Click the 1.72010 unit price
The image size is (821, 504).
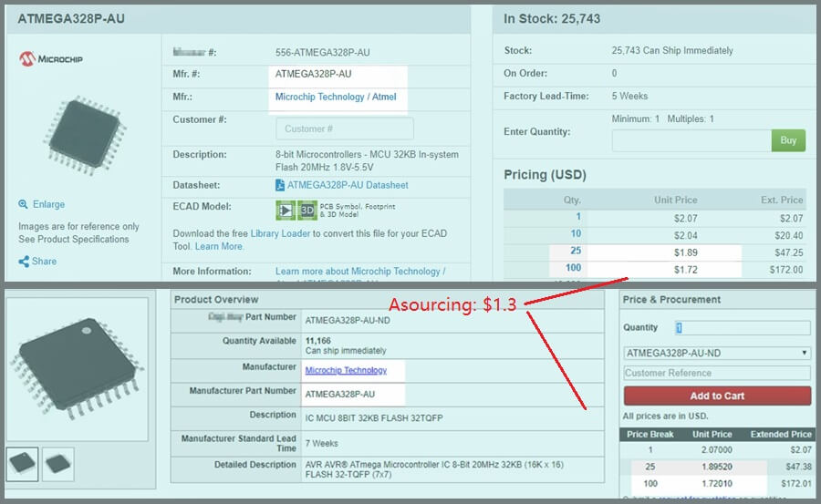tap(717, 484)
